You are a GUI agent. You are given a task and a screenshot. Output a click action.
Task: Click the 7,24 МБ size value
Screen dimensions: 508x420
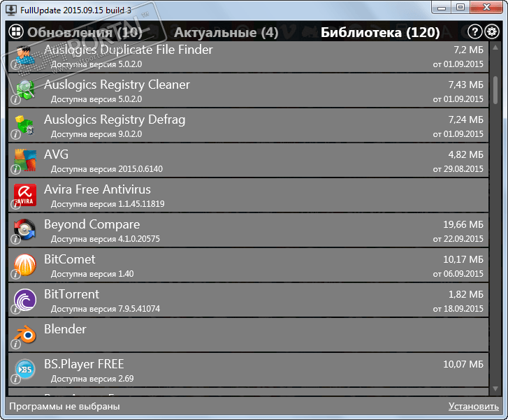point(466,120)
